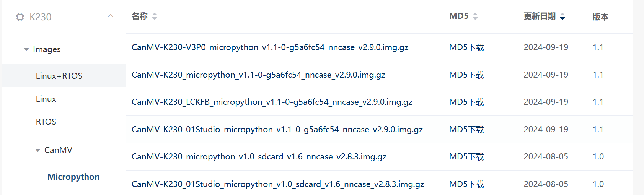This screenshot has height=195, width=644.
Task: Click the K230 chip icon
Action: pyautogui.click(x=20, y=17)
